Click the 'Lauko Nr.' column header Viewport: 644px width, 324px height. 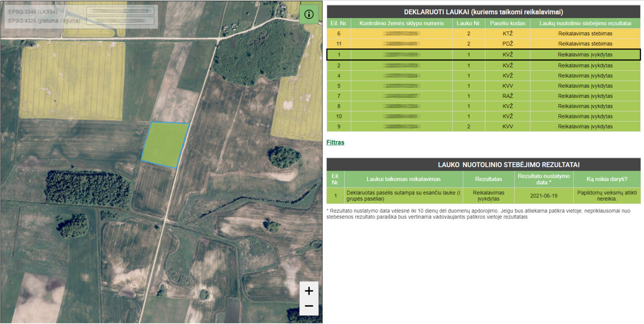point(468,24)
